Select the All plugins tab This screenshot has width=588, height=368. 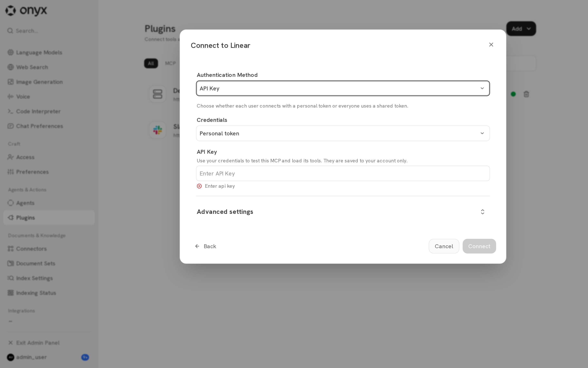151,63
